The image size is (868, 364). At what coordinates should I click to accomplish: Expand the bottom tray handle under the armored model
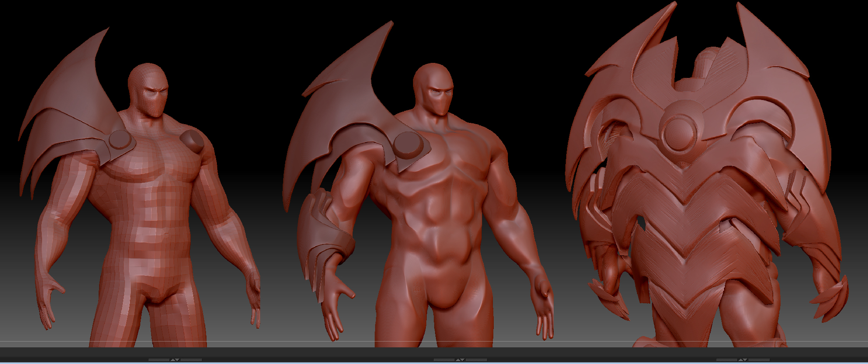(743, 359)
